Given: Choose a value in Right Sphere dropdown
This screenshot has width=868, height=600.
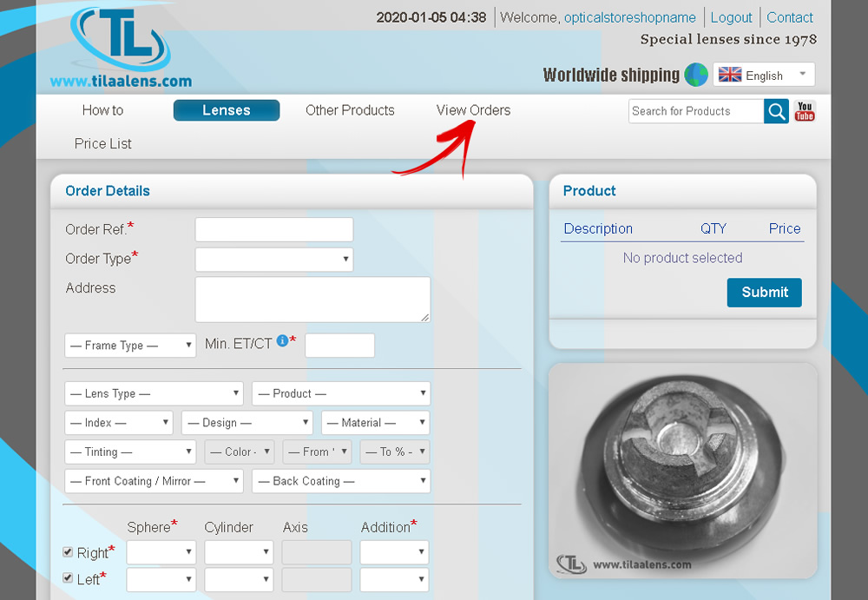Looking at the screenshot, I should [161, 552].
